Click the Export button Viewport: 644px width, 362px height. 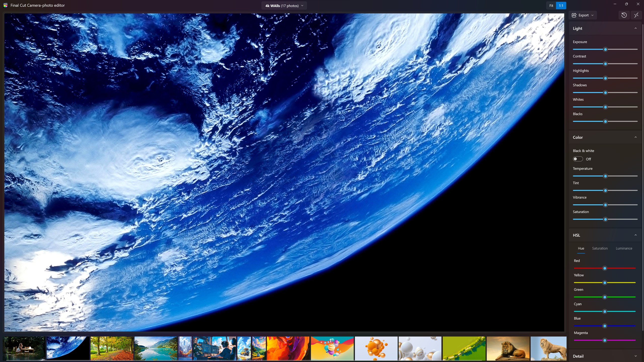(x=583, y=15)
